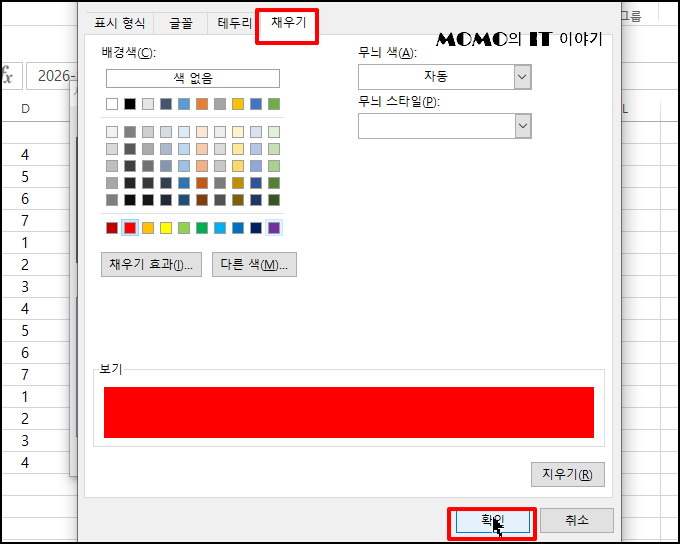This screenshot has width=680, height=544.
Task: Select column D header in spreadsheet
Action: tap(25, 109)
